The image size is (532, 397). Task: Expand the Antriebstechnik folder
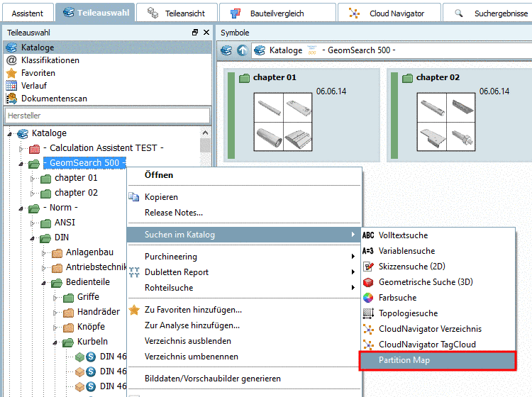(43, 268)
